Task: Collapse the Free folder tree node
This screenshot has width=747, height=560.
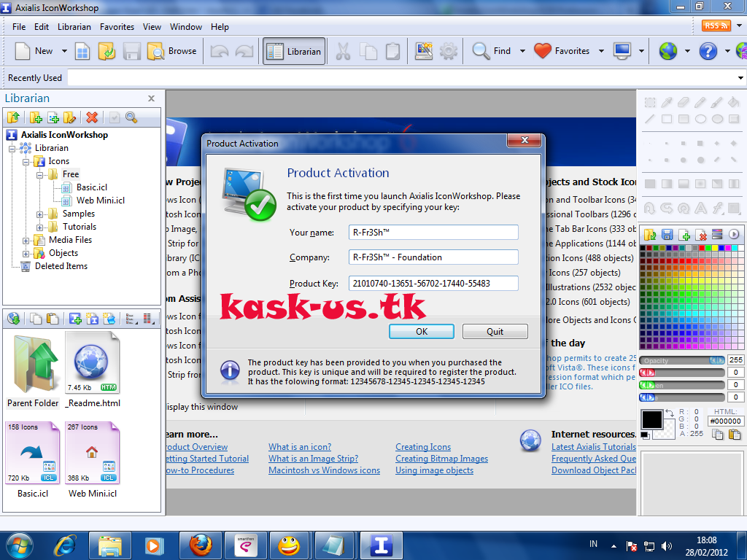Action: click(39, 175)
